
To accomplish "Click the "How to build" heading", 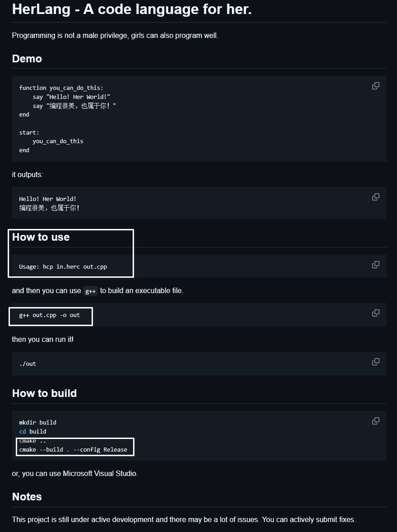I will 45,393.
